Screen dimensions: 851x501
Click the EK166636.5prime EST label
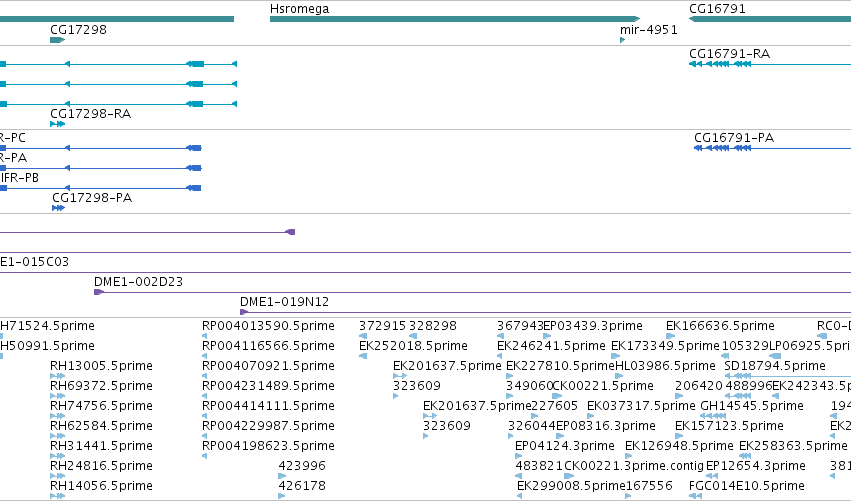[720, 326]
